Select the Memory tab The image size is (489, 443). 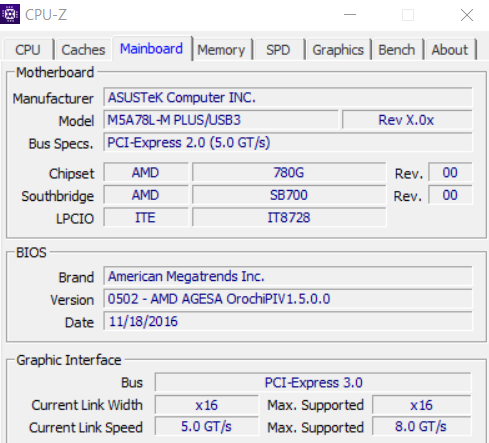[221, 50]
